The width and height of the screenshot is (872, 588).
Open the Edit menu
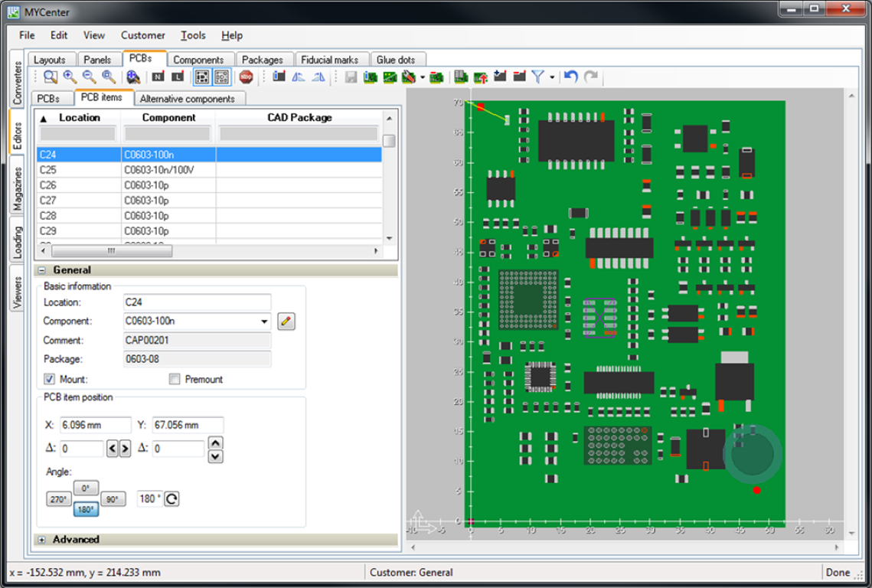pos(58,35)
